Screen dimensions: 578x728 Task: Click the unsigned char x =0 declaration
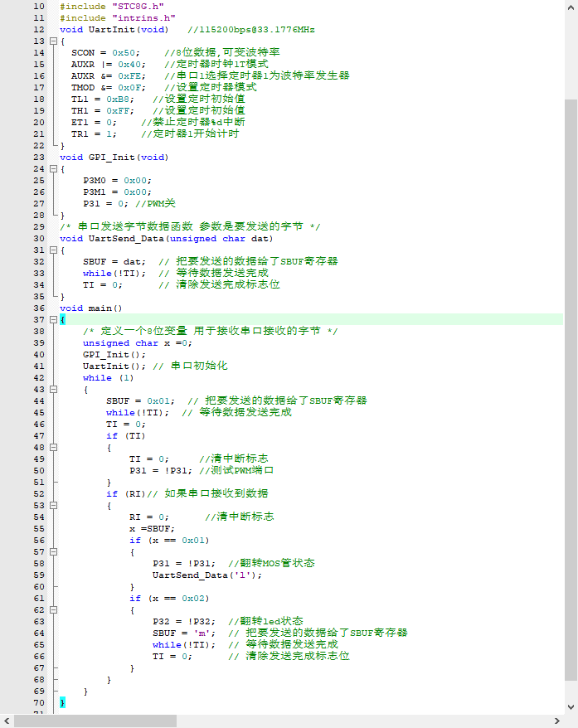[138, 342]
